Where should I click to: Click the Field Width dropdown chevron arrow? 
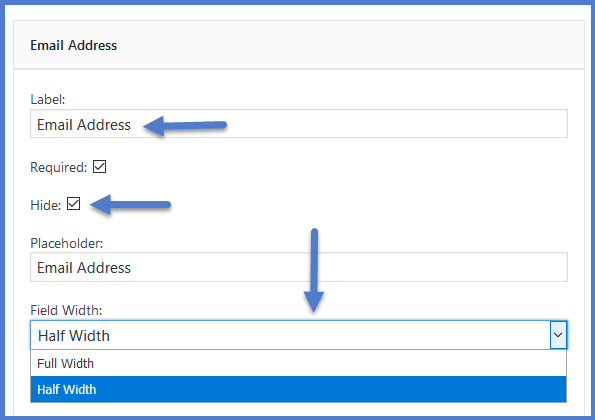(558, 335)
